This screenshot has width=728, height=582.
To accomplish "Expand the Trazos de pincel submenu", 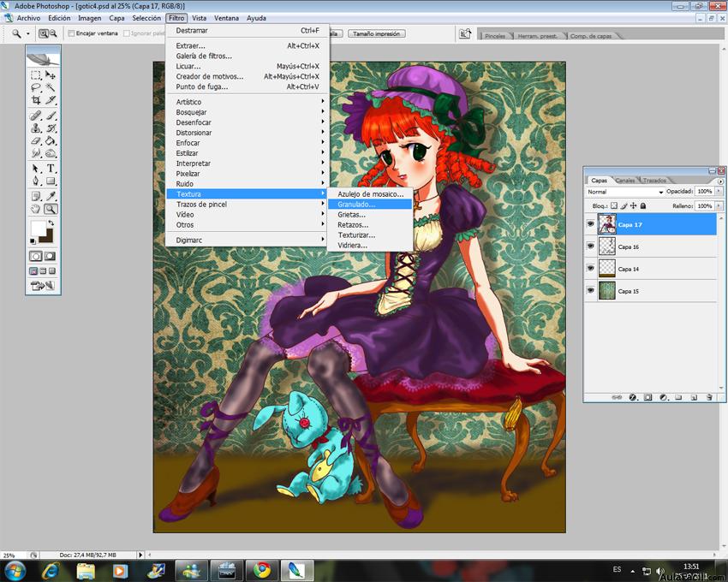I will point(248,205).
